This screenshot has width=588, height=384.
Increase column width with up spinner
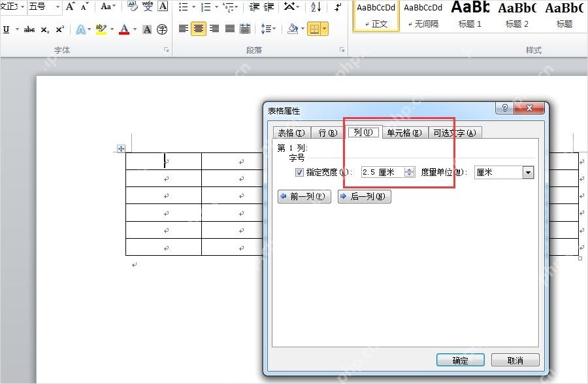[x=410, y=169]
